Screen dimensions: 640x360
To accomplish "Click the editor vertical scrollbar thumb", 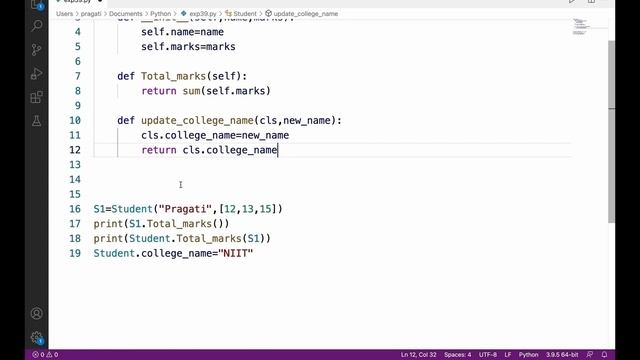I will [x=611, y=131].
